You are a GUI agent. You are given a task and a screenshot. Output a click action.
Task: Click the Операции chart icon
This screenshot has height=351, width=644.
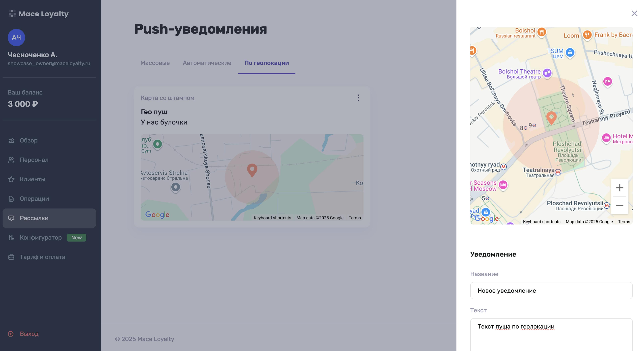[x=11, y=199]
